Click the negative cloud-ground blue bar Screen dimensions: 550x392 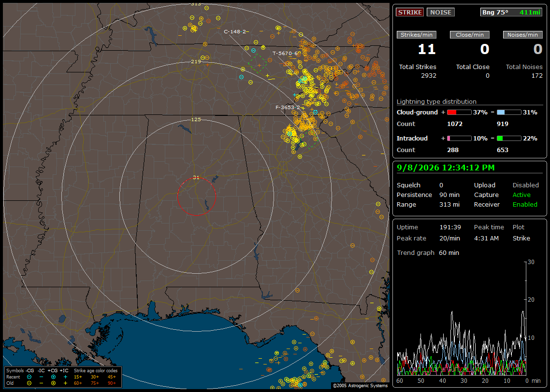(509, 112)
